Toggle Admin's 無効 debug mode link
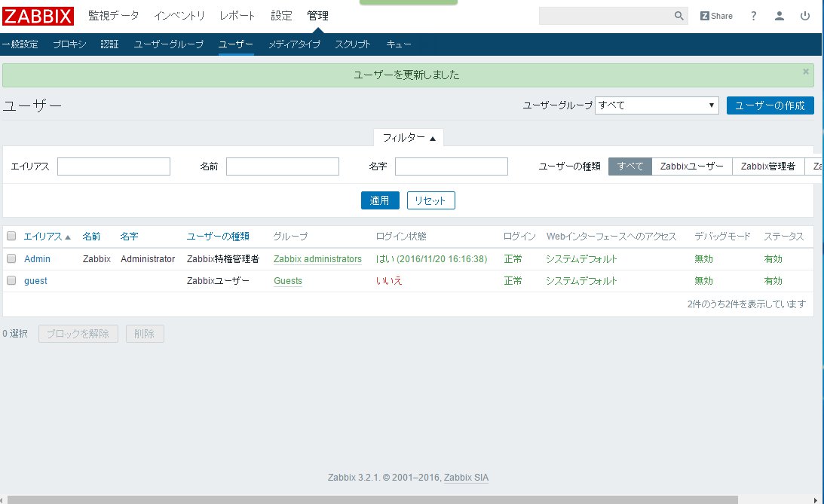824x504 pixels. [703, 259]
